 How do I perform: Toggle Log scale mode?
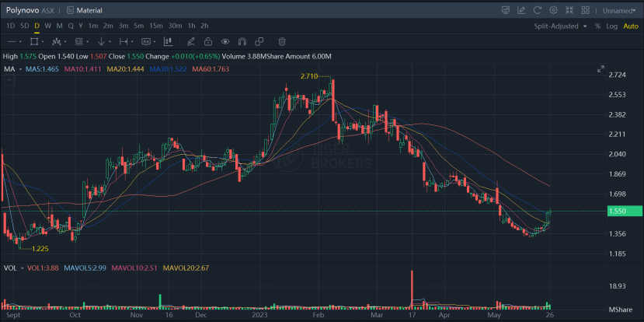(611, 26)
